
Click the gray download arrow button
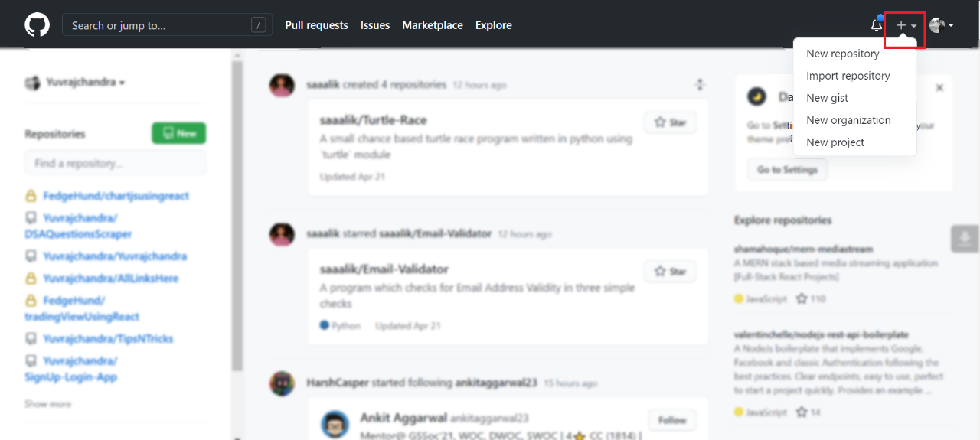pos(965,239)
